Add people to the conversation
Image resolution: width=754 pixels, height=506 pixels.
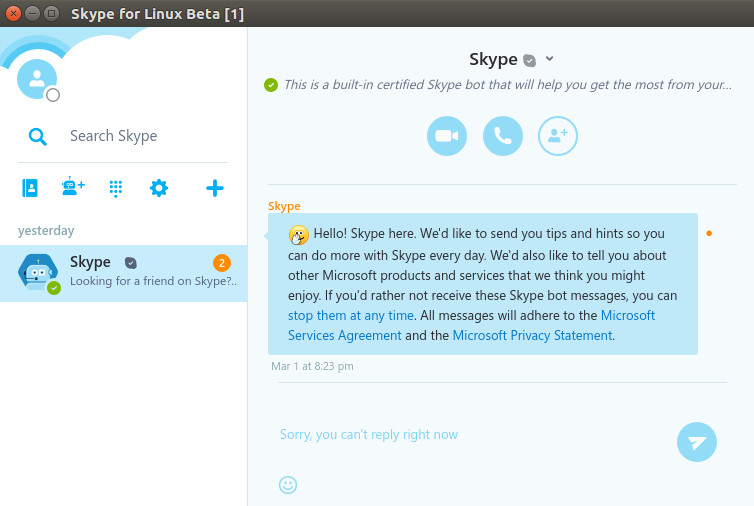[558, 136]
